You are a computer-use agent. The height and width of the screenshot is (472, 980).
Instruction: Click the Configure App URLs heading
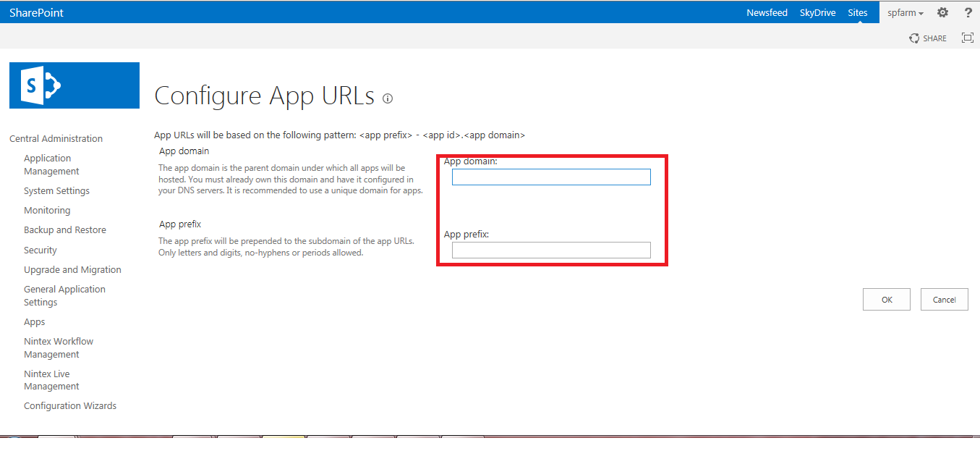click(265, 96)
